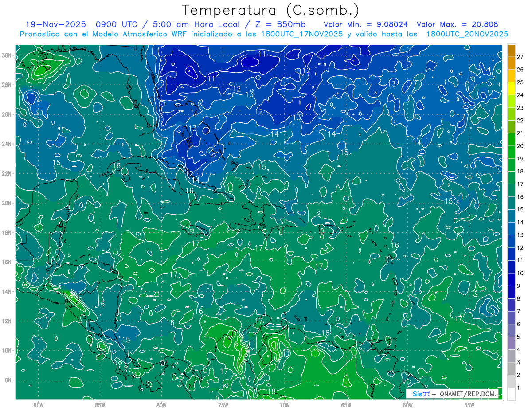Click the 7 value on the color legend
Image resolution: width=532 pixels, height=411 pixels.
[519, 311]
